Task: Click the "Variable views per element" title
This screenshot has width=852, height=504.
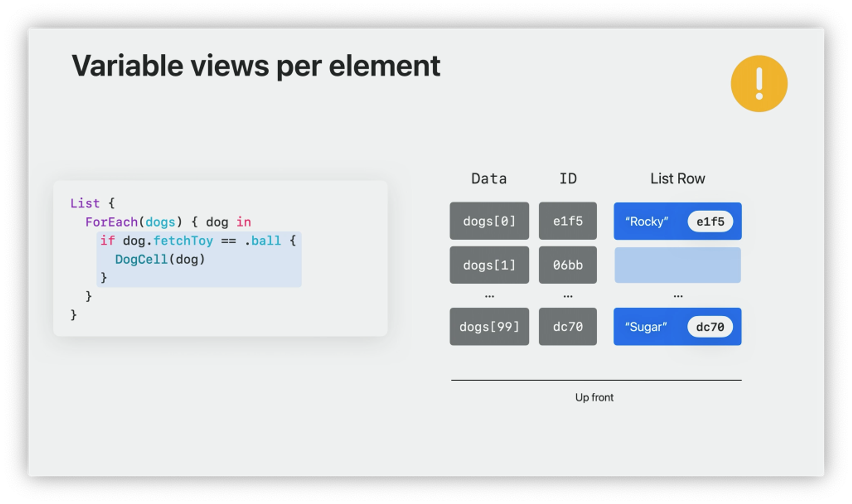Action: tap(256, 66)
